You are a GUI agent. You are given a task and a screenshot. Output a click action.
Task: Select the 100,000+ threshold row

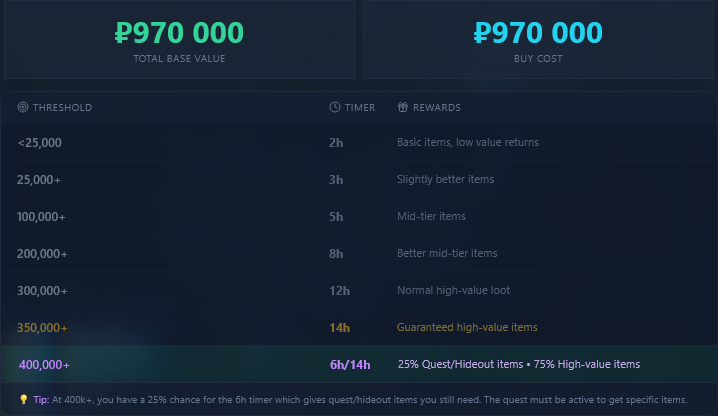359,217
